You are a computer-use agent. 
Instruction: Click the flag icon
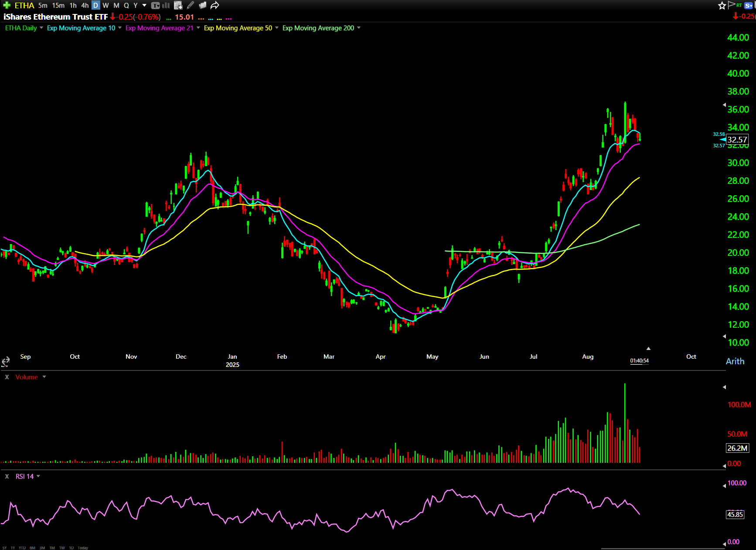[732, 5]
